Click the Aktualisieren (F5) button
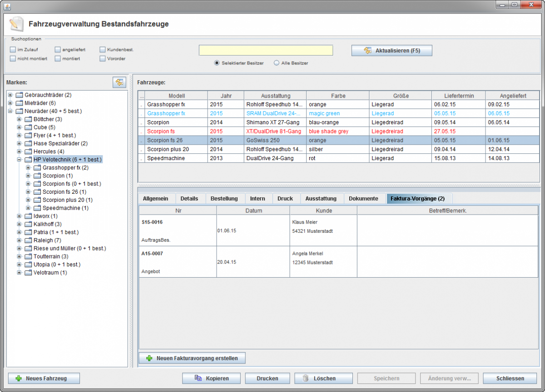545x392 pixels. click(391, 50)
